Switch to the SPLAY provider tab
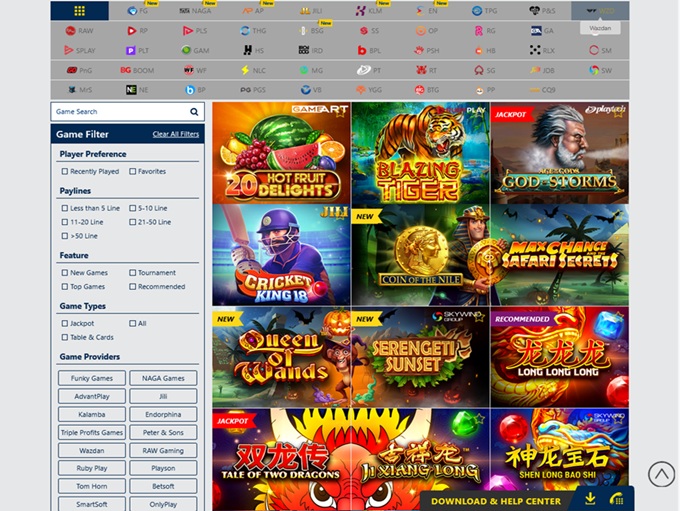 [79, 50]
